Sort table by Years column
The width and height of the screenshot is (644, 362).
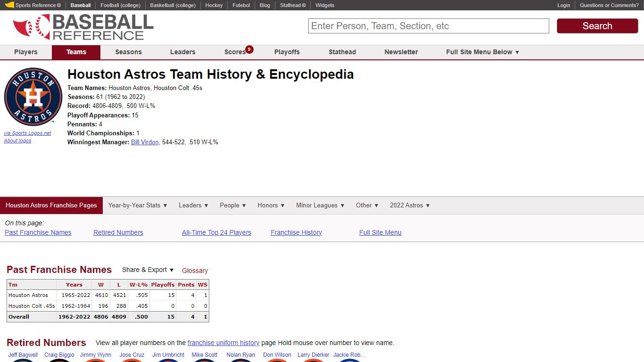click(74, 285)
